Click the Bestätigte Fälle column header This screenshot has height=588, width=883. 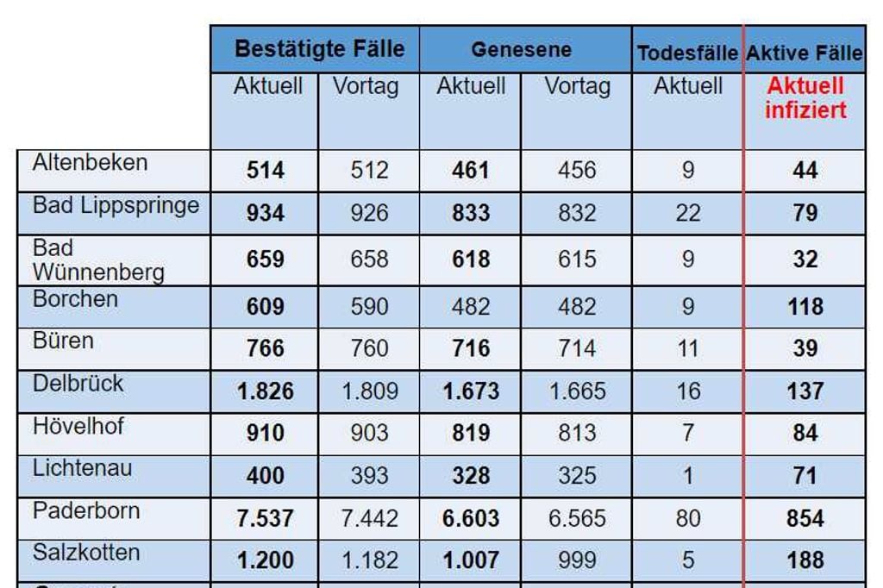coord(319,49)
